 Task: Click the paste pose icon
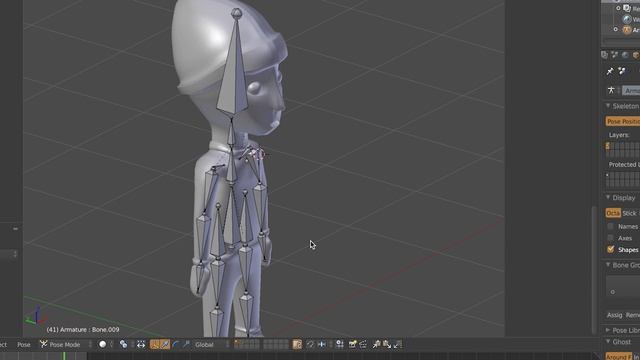[387, 344]
